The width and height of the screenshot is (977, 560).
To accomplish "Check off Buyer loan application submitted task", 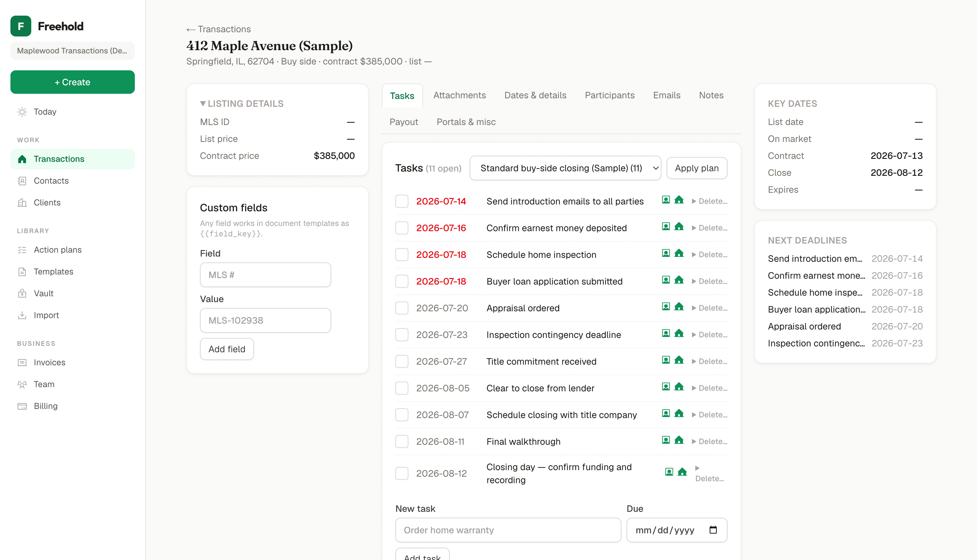I will pyautogui.click(x=402, y=282).
